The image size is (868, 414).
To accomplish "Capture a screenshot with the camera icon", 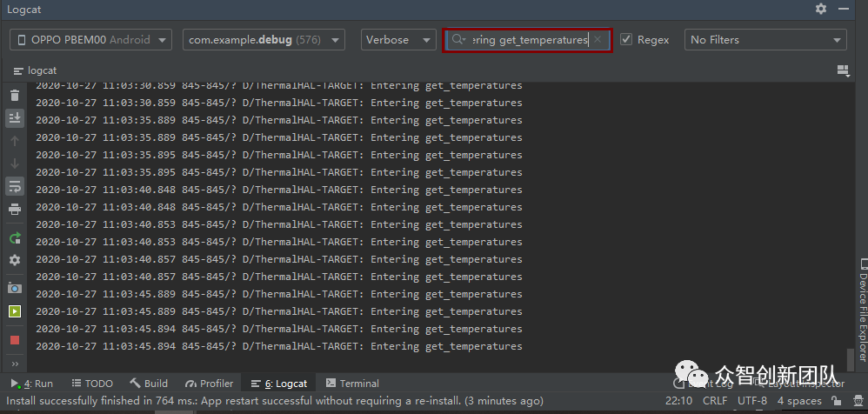I will (x=15, y=289).
